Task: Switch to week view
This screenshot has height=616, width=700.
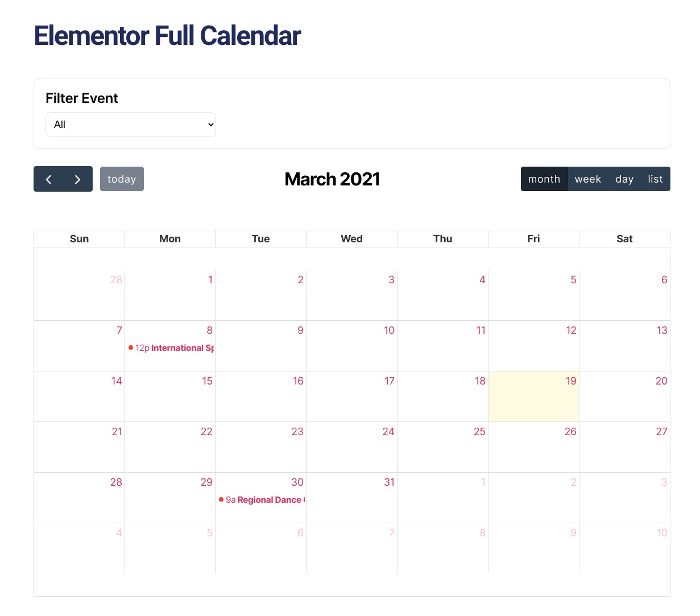Action: tap(587, 179)
